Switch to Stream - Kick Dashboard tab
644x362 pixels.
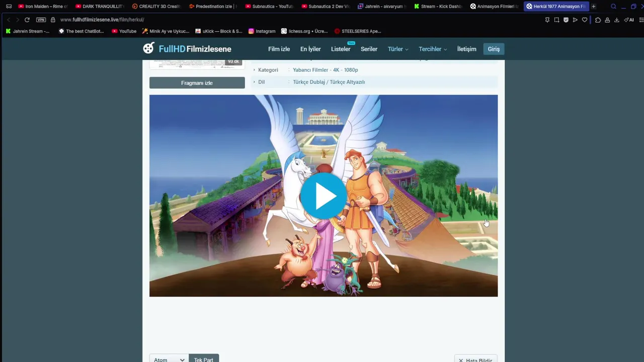[x=438, y=7]
